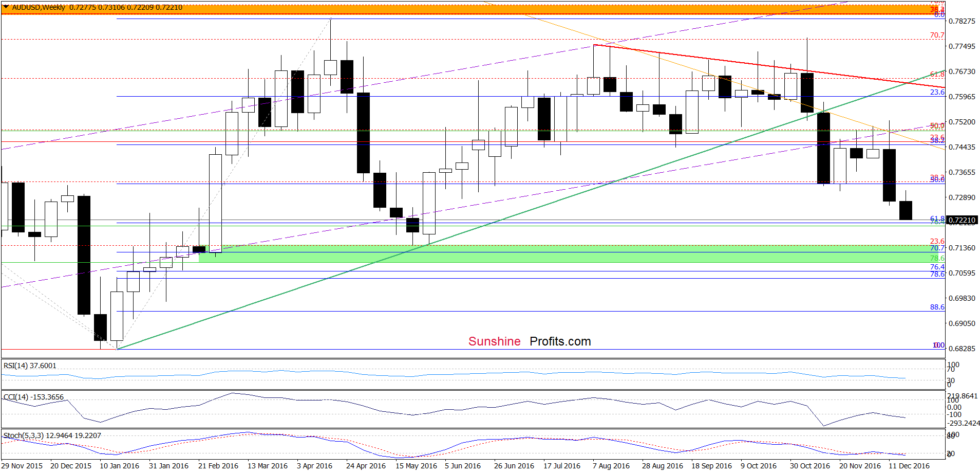Click the 30 Oct 2016 date label
Viewport: 980px width, 473px height.
[x=809, y=466]
